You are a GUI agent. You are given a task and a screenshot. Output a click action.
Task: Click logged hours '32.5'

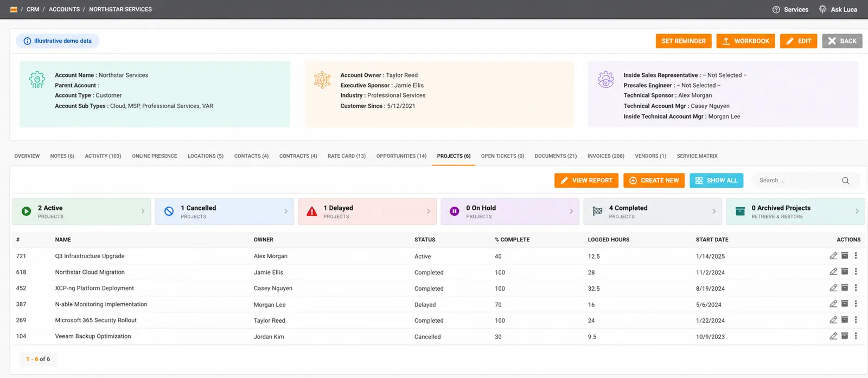(594, 289)
